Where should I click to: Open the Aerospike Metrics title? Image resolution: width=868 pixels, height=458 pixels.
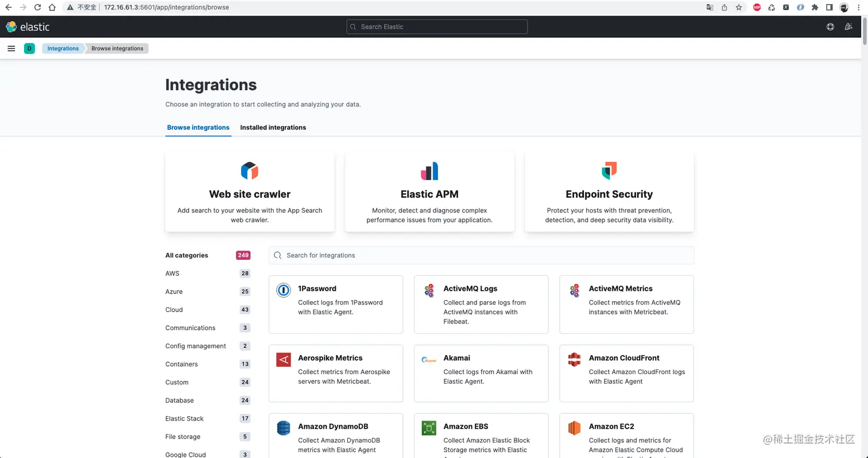(x=330, y=358)
